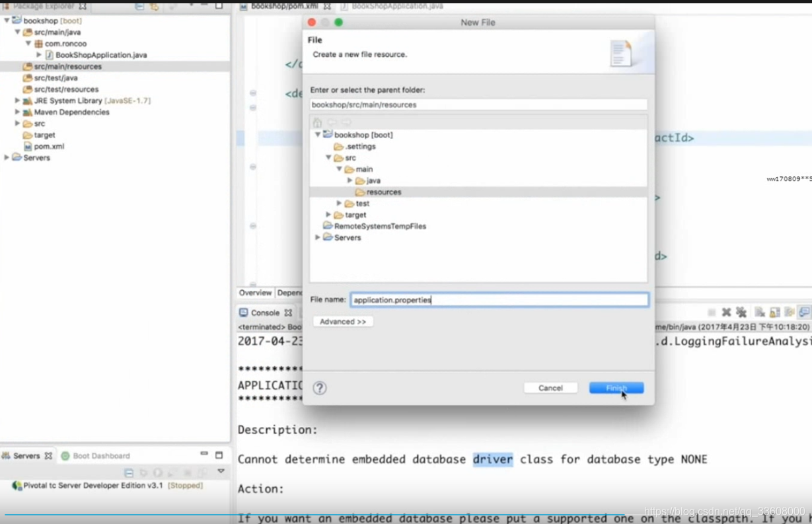Expand the java folder in dialog tree

pos(350,180)
